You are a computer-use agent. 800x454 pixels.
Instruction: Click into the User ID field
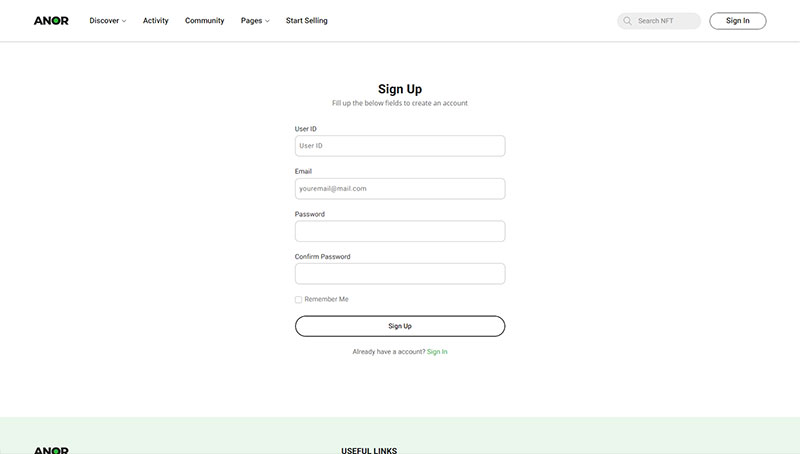(x=400, y=146)
